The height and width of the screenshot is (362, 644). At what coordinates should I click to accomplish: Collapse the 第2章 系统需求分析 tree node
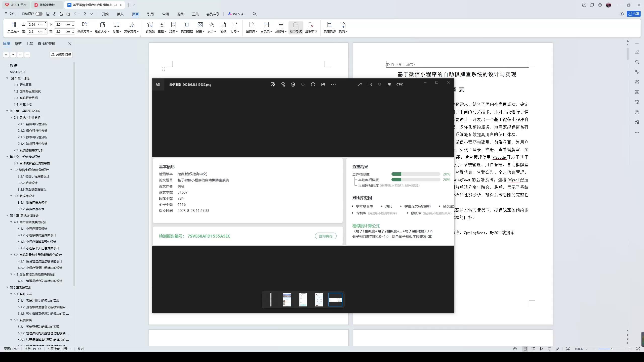(x=7, y=111)
